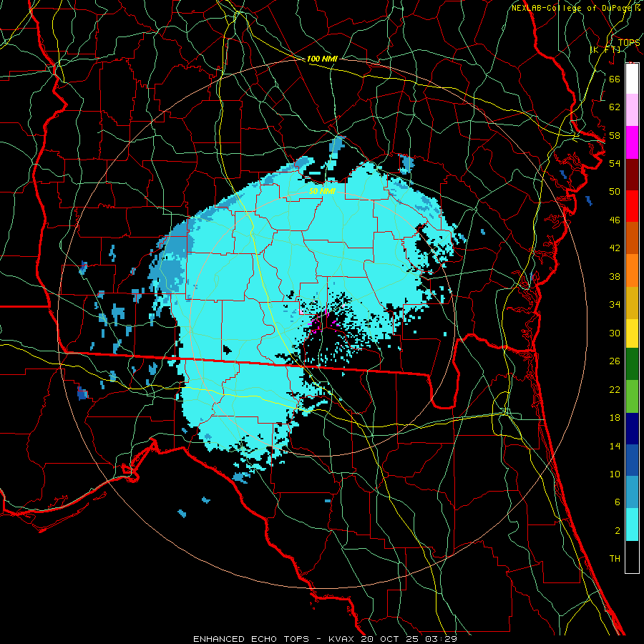Click the dark orange 46 kft legend swatch
Screen dimensions: 644x644
tap(632, 238)
